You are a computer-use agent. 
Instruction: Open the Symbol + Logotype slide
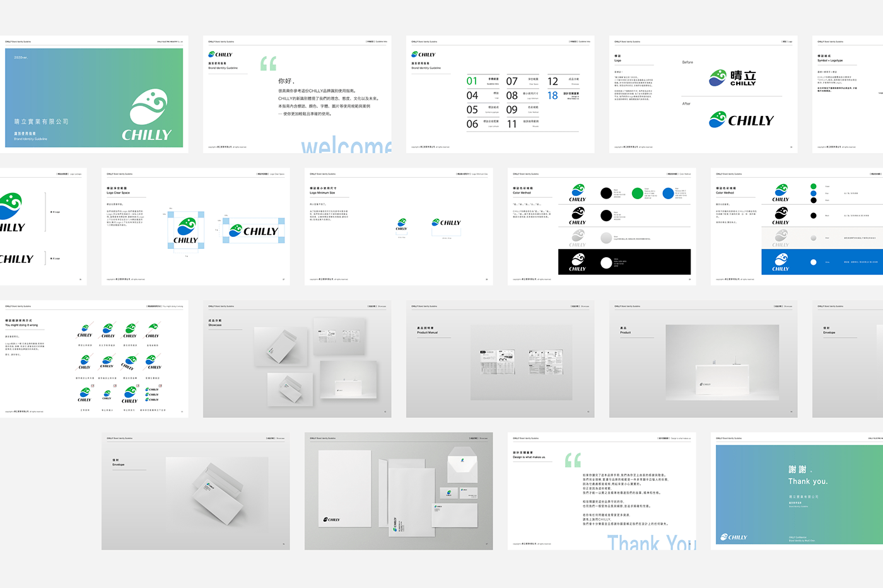848,94
